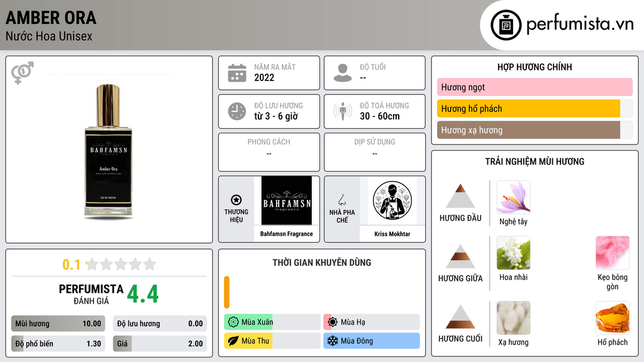644x362 pixels.
Task: Click the Mùi hương 10.00 score bar
Action: click(x=58, y=324)
